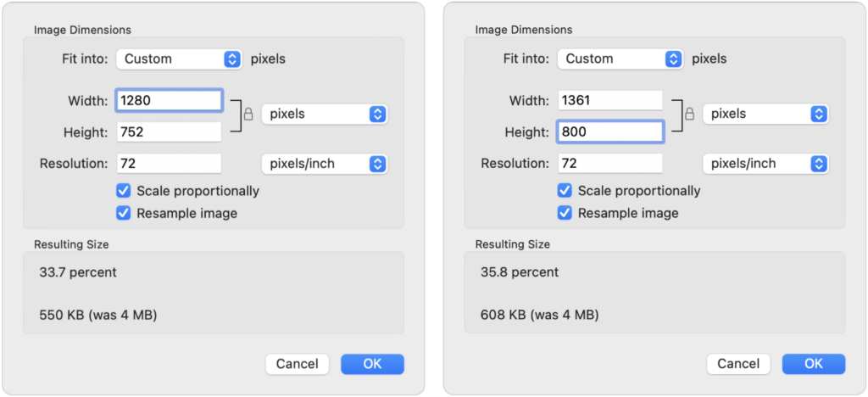
Task: Open the Fit into dropdown in the left dialog
Action: point(180,59)
